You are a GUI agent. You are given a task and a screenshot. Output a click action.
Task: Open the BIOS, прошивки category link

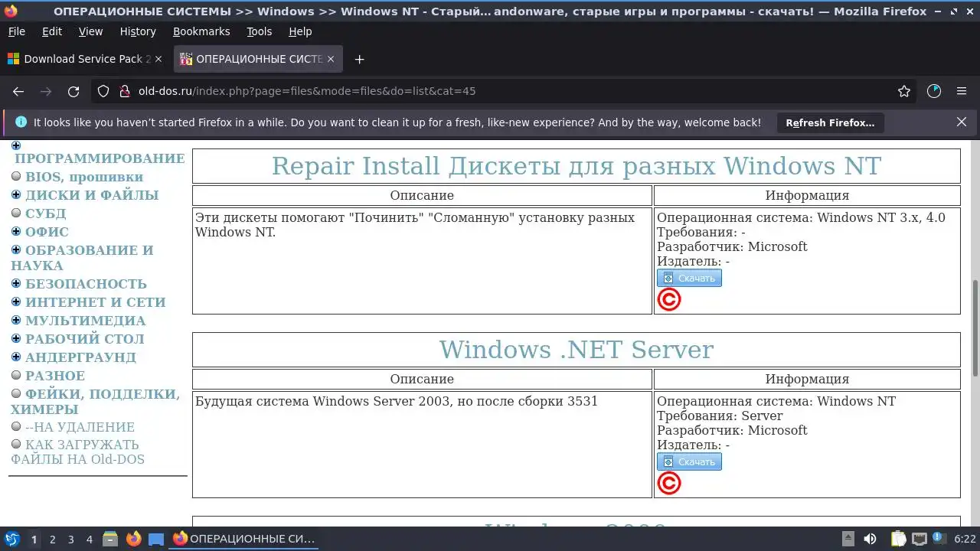(84, 177)
